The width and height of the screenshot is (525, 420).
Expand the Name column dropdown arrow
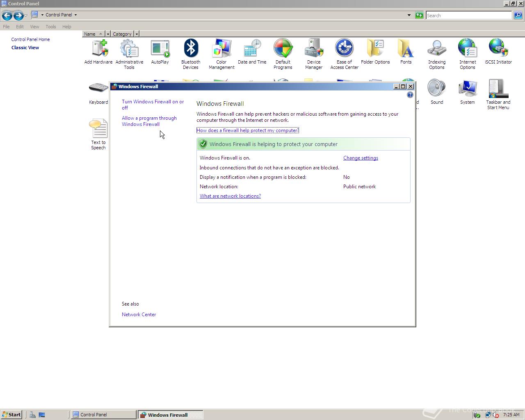pos(108,34)
